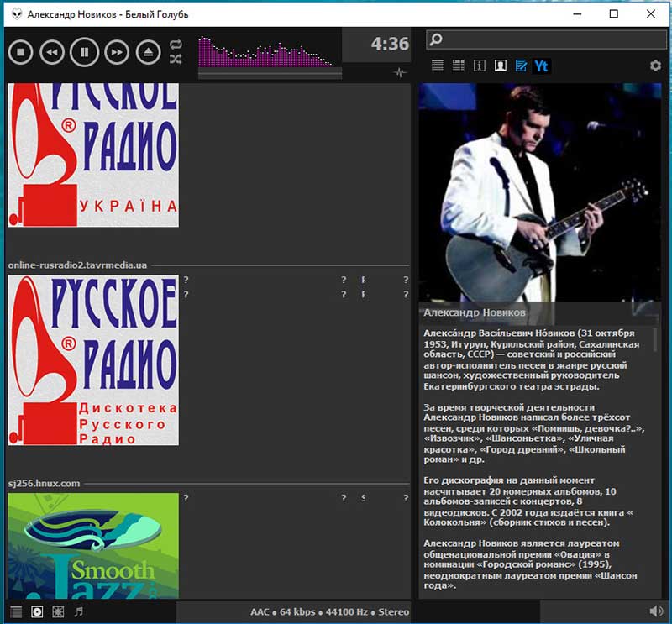Click the music note icon in the bottom bar
Image resolution: width=672 pixels, height=624 pixels.
coord(79,611)
